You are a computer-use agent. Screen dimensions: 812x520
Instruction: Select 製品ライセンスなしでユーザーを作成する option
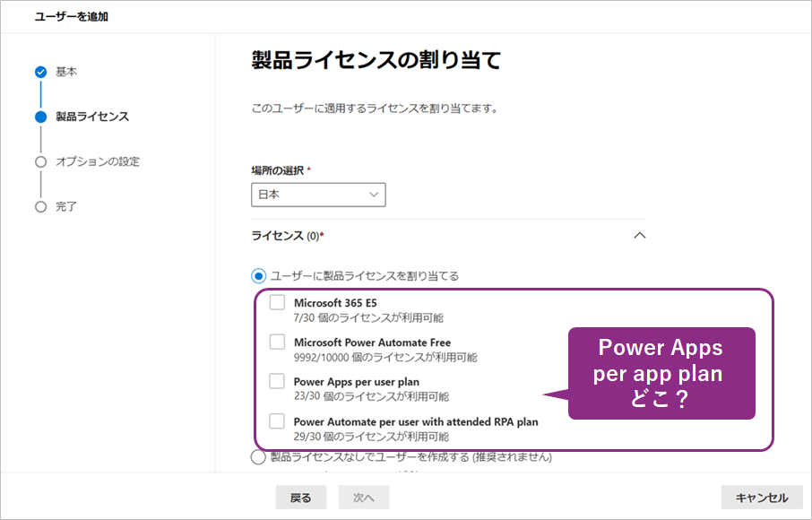[258, 457]
